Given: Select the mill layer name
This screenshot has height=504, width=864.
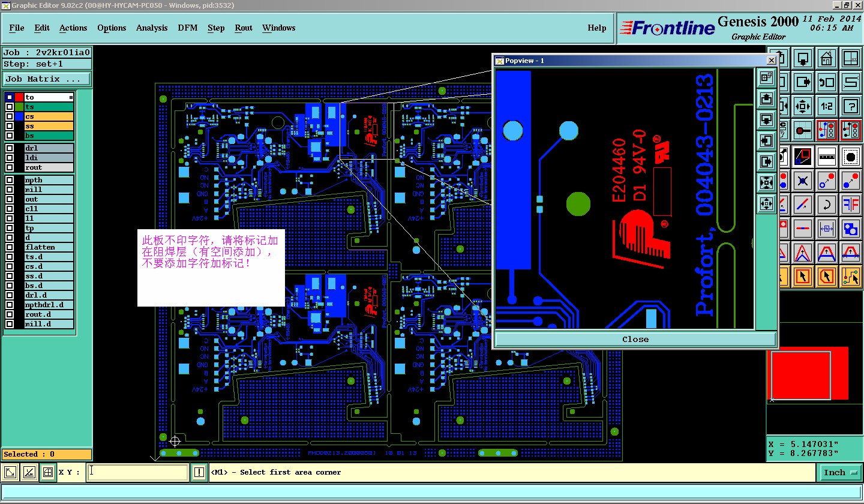Looking at the screenshot, I should click(x=49, y=190).
